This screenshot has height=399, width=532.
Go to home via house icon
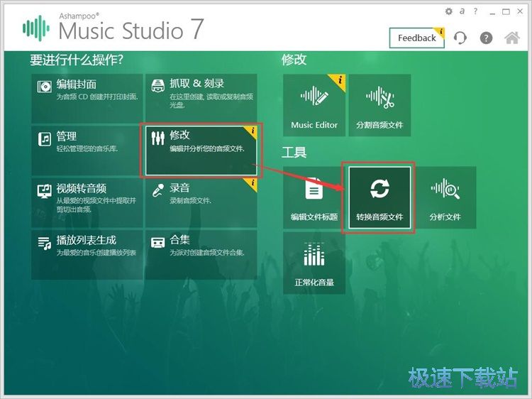512,38
